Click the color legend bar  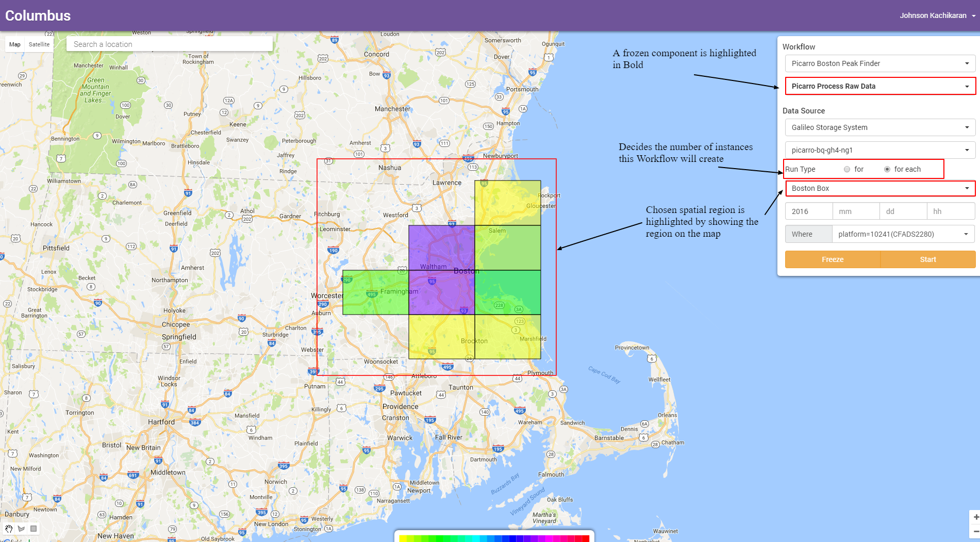tap(494, 538)
